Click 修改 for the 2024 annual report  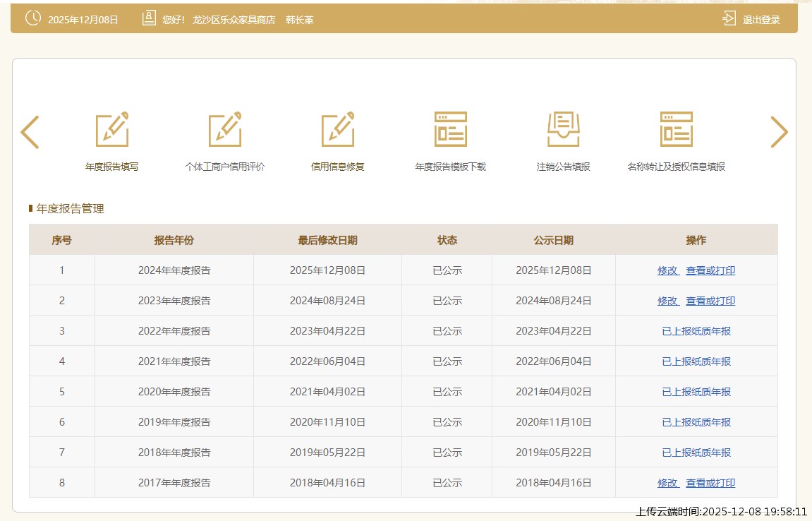click(667, 270)
